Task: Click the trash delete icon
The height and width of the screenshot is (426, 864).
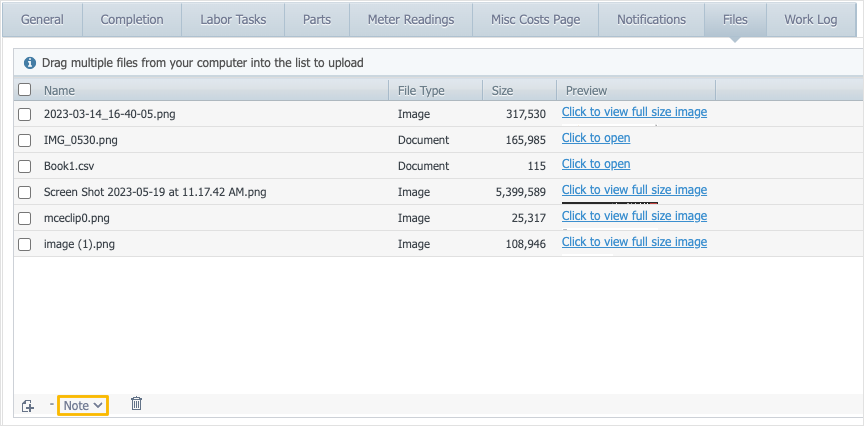Action: (x=136, y=404)
